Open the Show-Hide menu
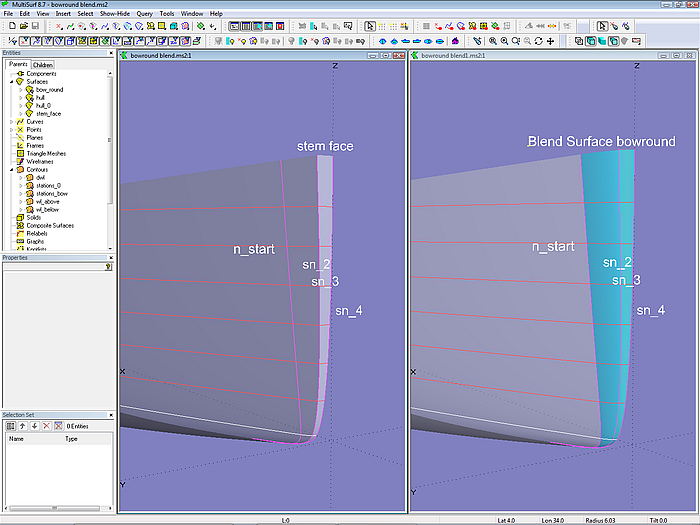 117,13
